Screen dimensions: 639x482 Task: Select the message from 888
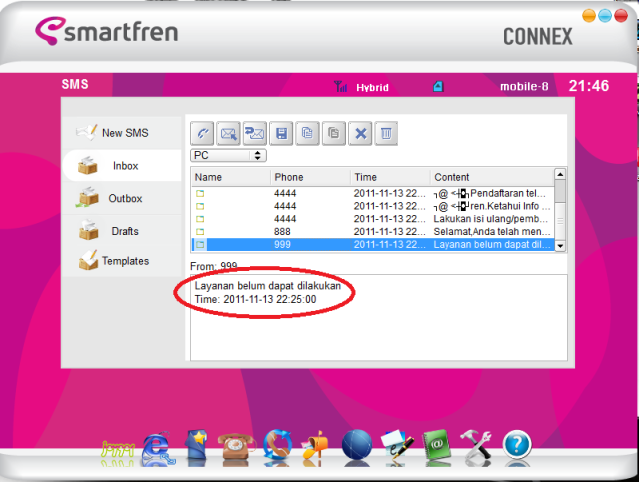(x=373, y=232)
